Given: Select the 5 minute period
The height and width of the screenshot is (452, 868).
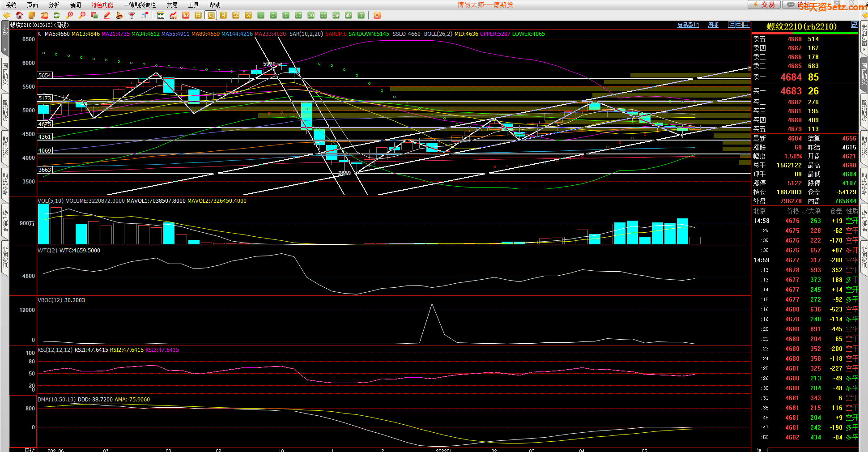Looking at the screenshot, I should pyautogui.click(x=286, y=15).
